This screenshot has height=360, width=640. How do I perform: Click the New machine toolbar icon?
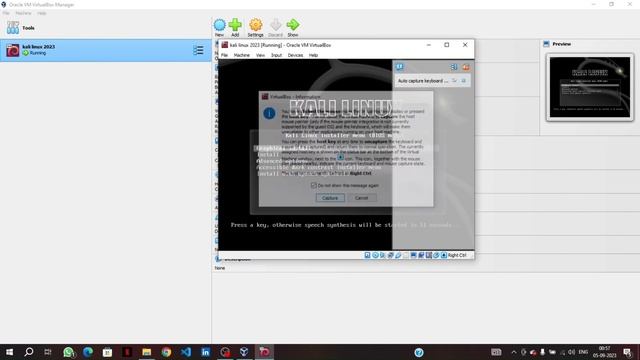point(220,25)
